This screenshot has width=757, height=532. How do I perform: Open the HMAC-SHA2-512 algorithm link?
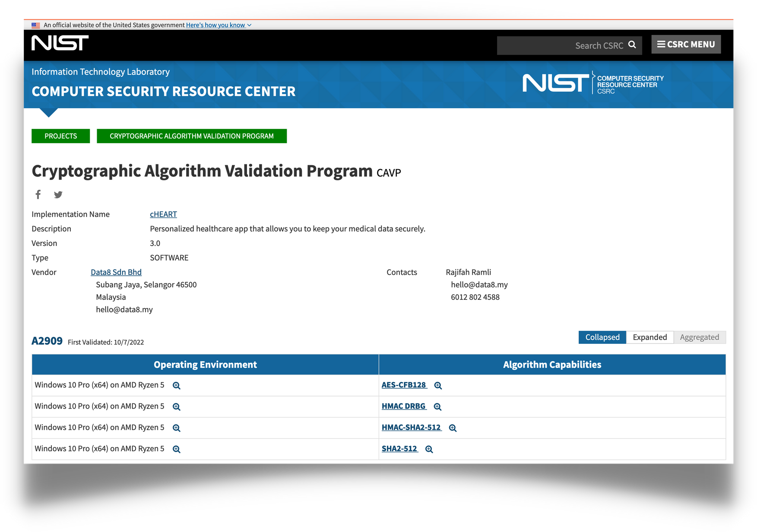(x=412, y=427)
